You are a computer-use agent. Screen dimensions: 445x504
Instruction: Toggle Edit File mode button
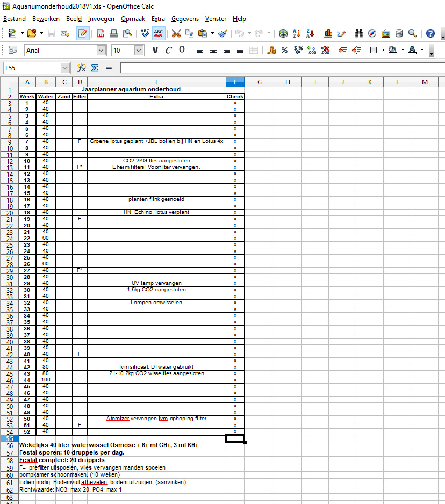(83, 33)
